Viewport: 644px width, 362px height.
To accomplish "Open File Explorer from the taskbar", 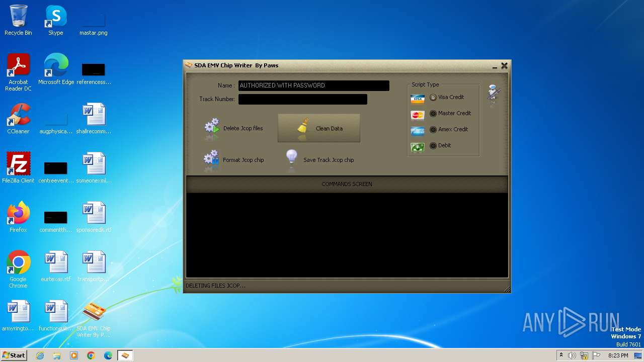I will (57, 355).
